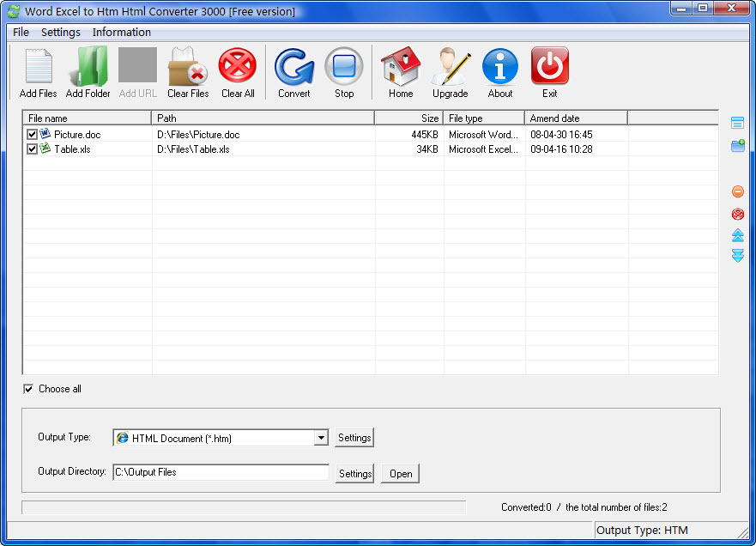Screen dimensions: 756x546
Task: Click the About info icon
Action: click(x=500, y=68)
